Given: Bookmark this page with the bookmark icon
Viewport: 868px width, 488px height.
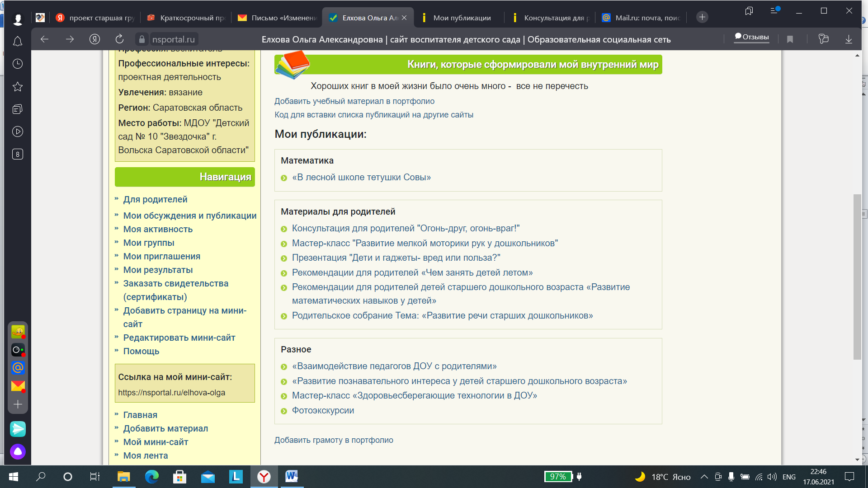Looking at the screenshot, I should pyautogui.click(x=790, y=39).
